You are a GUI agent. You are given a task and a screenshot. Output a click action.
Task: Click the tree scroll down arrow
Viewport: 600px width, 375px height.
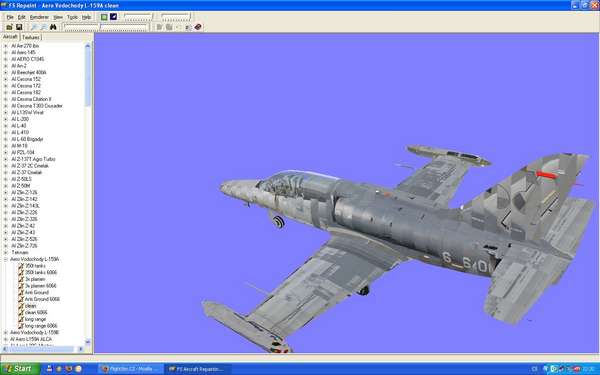[88, 342]
